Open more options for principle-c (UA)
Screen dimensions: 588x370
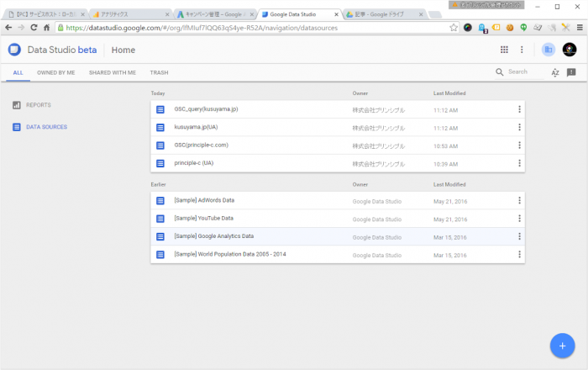pyautogui.click(x=519, y=163)
